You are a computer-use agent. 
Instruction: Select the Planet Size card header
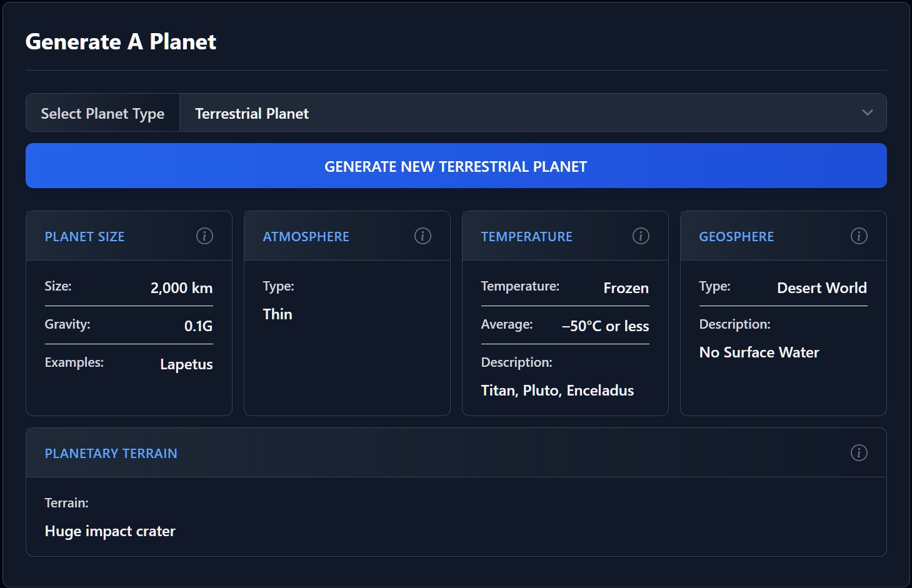pos(85,237)
